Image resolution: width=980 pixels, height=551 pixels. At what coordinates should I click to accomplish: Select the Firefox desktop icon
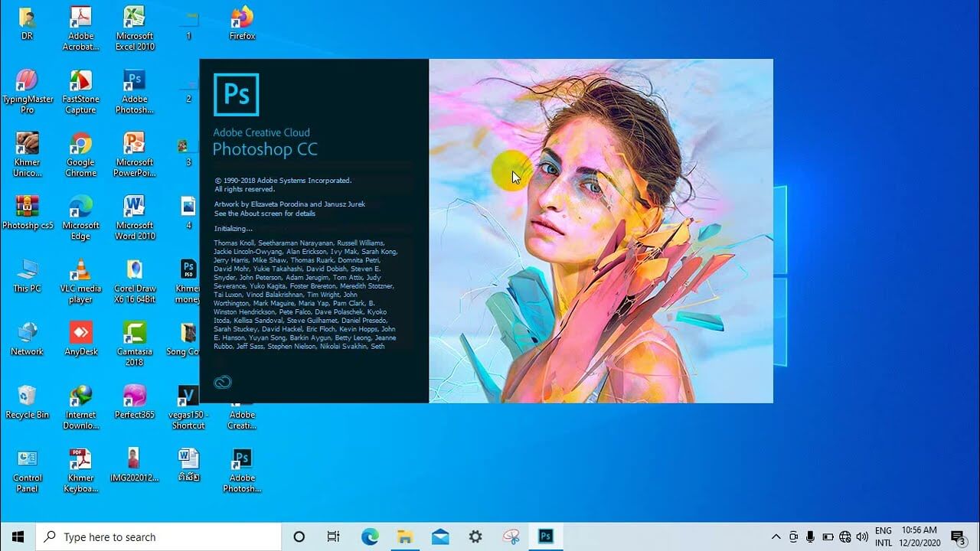[x=242, y=24]
